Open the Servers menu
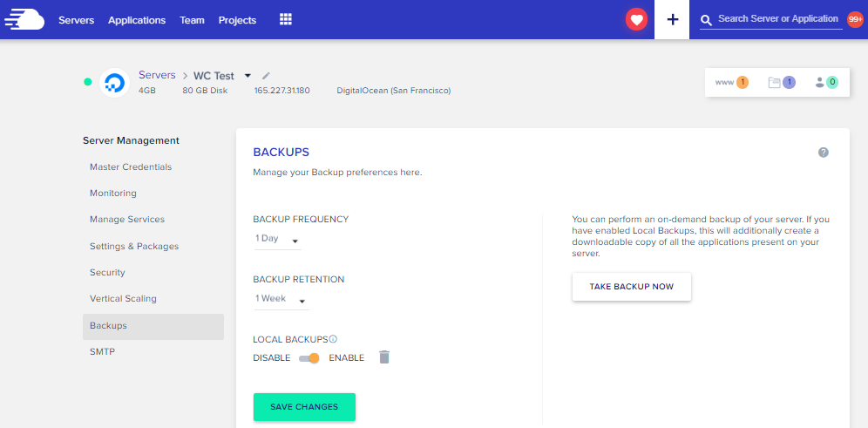Screen dimensions: 868x428 [x=77, y=20]
